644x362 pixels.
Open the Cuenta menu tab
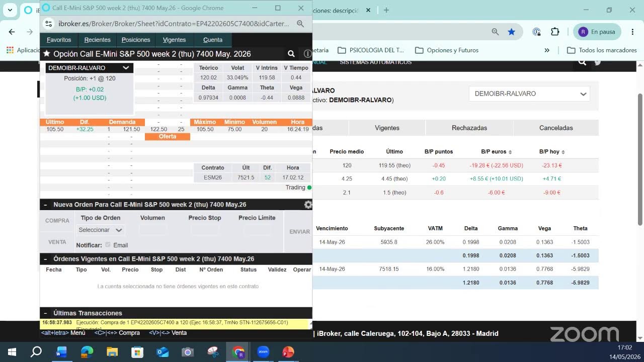pos(213,40)
